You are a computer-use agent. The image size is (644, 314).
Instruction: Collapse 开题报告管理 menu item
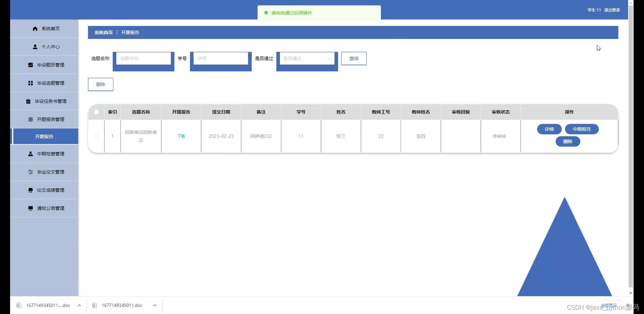pos(44,119)
